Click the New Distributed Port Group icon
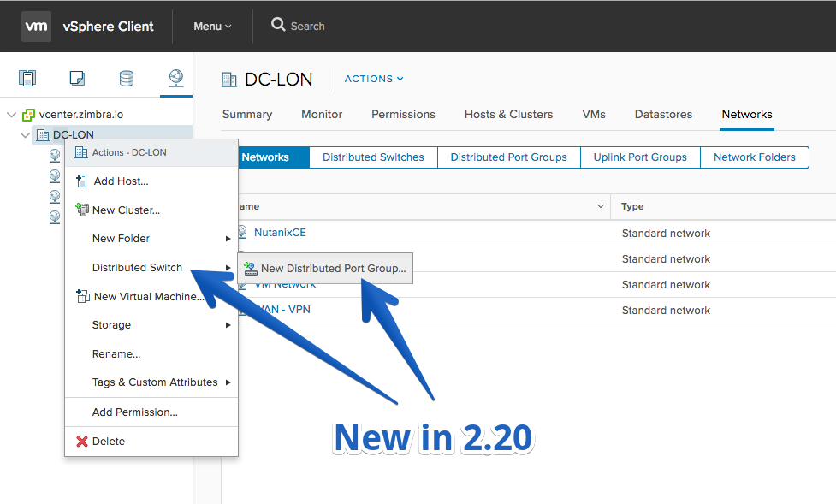The width and height of the screenshot is (836, 504). (251, 269)
